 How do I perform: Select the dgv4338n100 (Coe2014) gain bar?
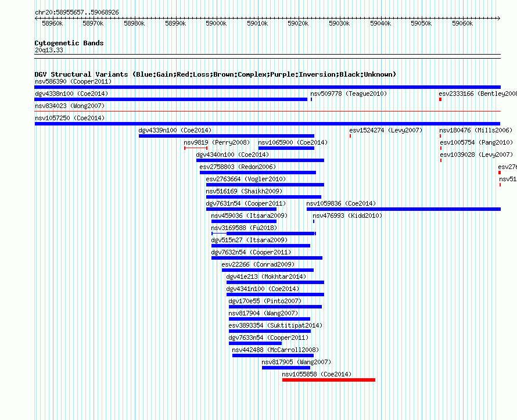pyautogui.click(x=171, y=99)
